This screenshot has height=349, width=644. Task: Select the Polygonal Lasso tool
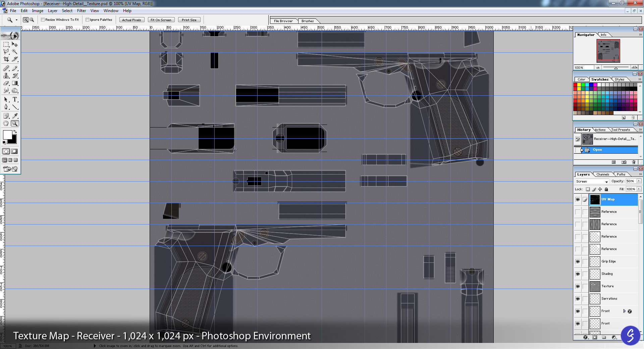pos(6,52)
